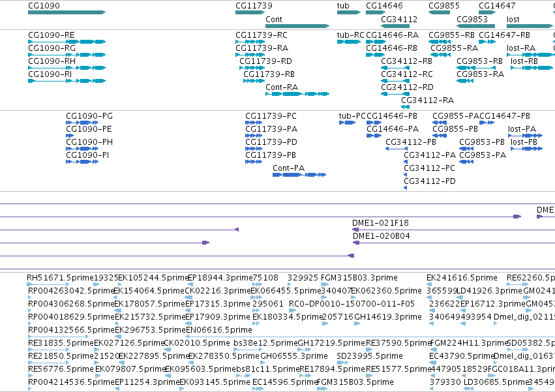Image resolution: width=555 pixels, height=392 pixels.
Task: Select the tub-RC transcript
Action: [x=349, y=42]
